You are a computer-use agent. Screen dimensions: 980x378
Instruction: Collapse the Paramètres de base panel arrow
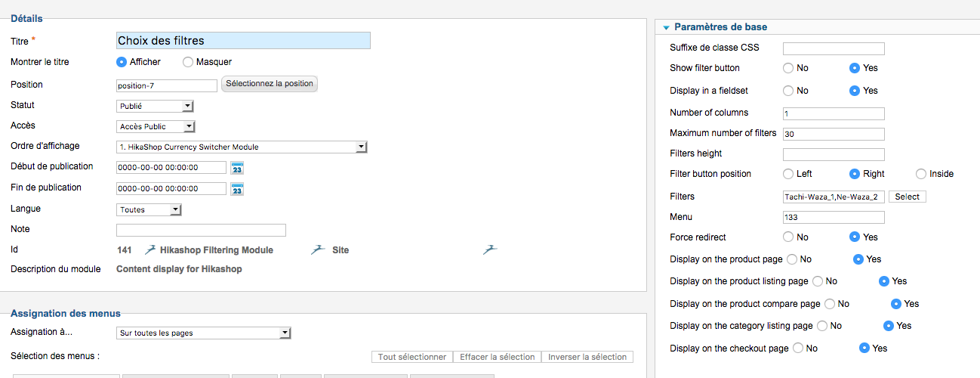(x=666, y=27)
